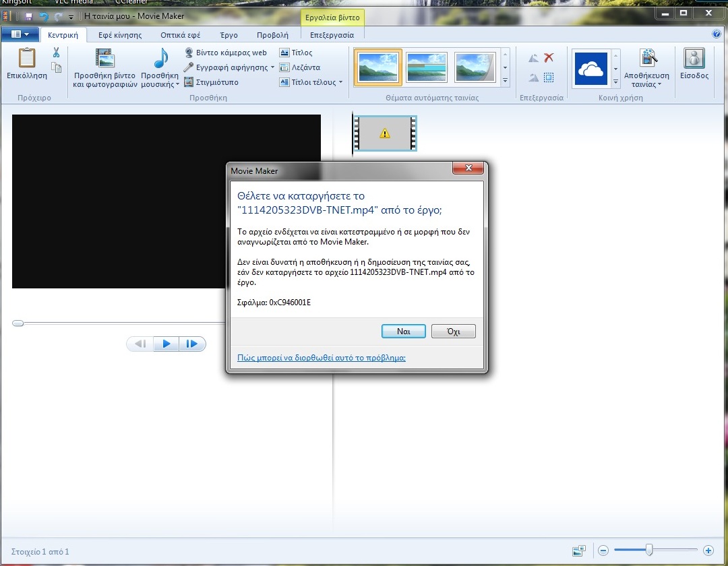Click the Όχι button in dialog
Screen dimensions: 728x566
454,332
